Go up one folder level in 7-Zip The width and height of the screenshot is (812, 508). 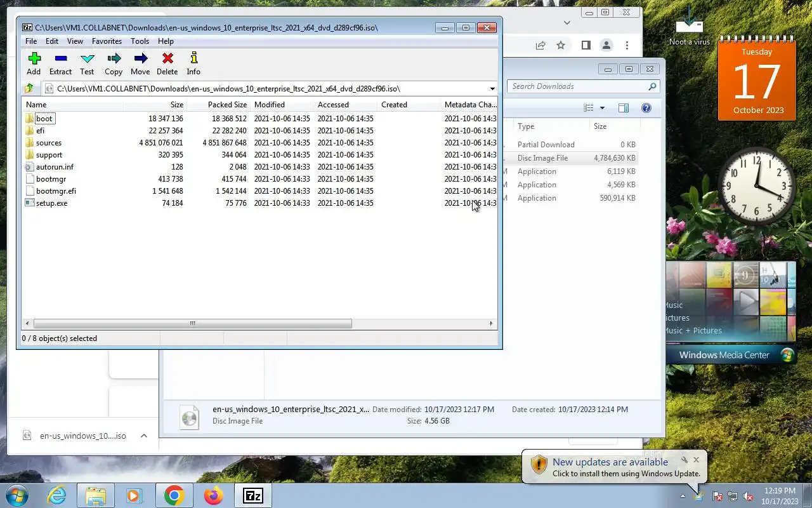pyautogui.click(x=29, y=89)
